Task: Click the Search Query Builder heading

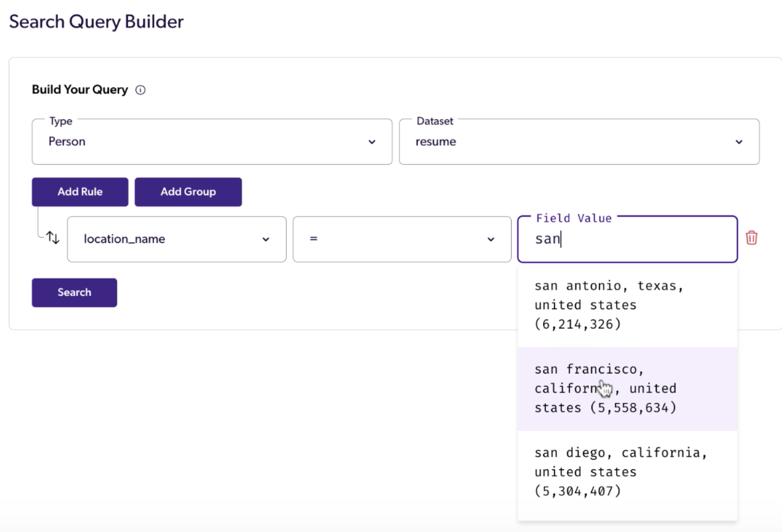Action: click(96, 22)
